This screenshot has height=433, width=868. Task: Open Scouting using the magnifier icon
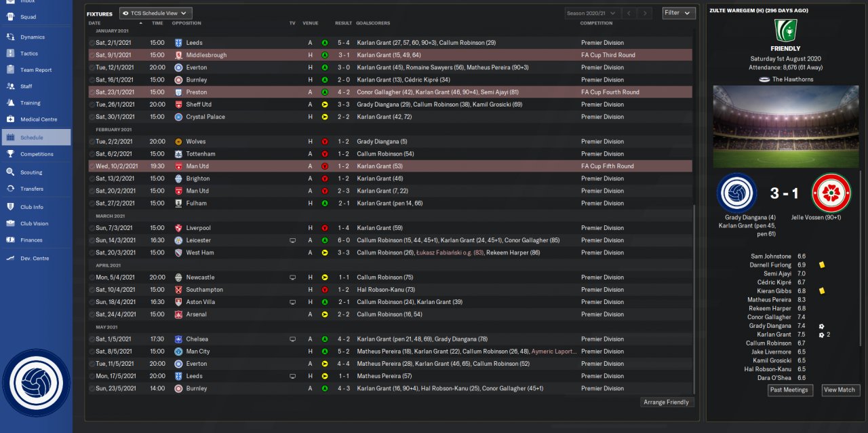coord(10,172)
